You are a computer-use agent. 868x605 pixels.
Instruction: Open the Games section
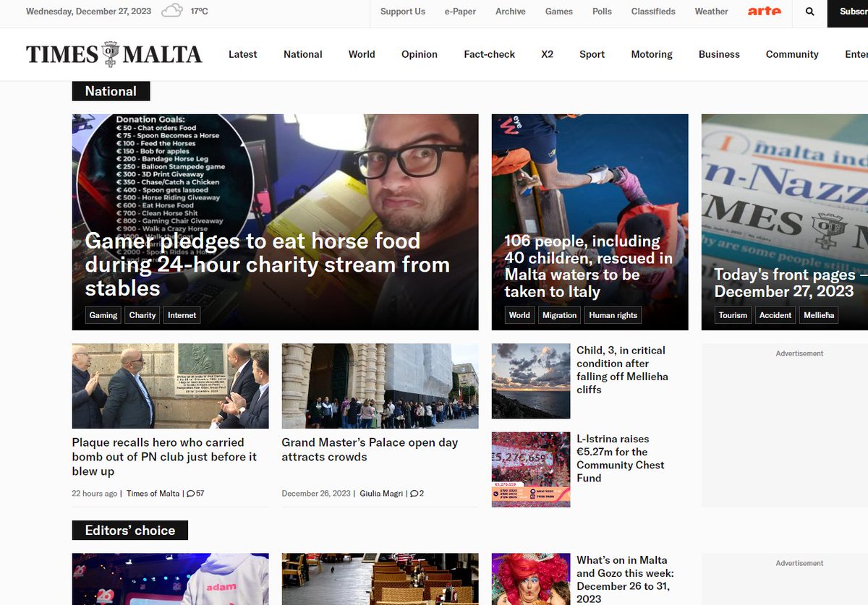(559, 12)
